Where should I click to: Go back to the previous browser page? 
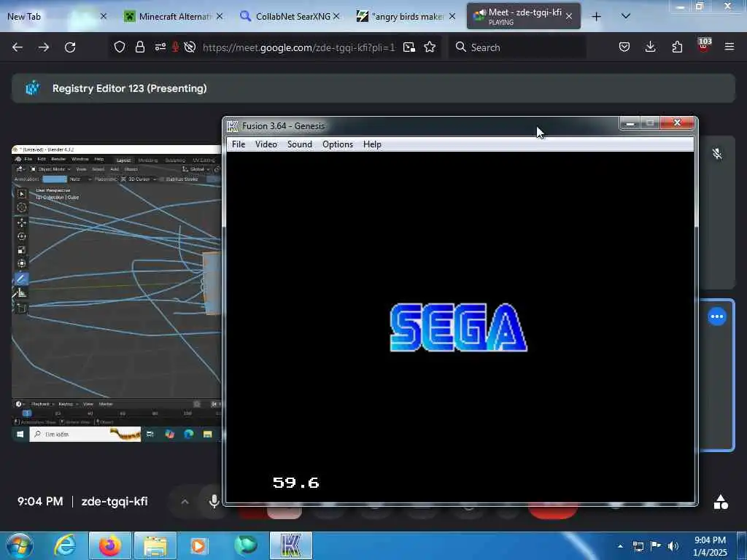click(18, 47)
